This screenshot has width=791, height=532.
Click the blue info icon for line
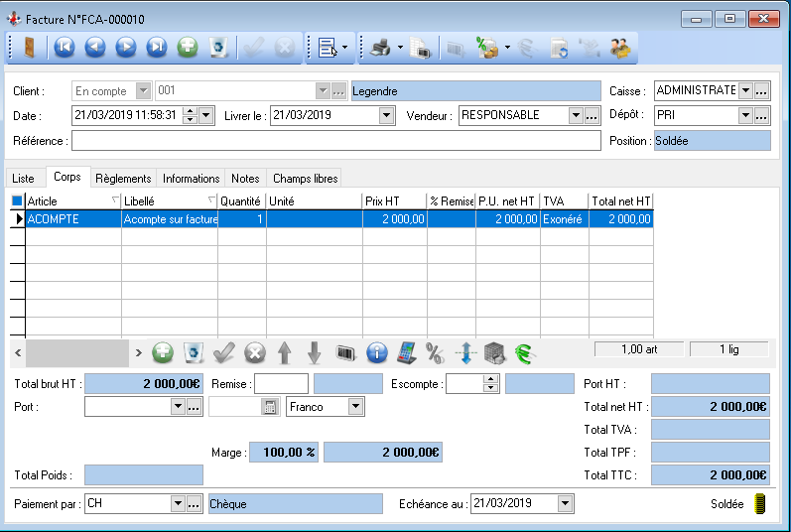pos(376,352)
